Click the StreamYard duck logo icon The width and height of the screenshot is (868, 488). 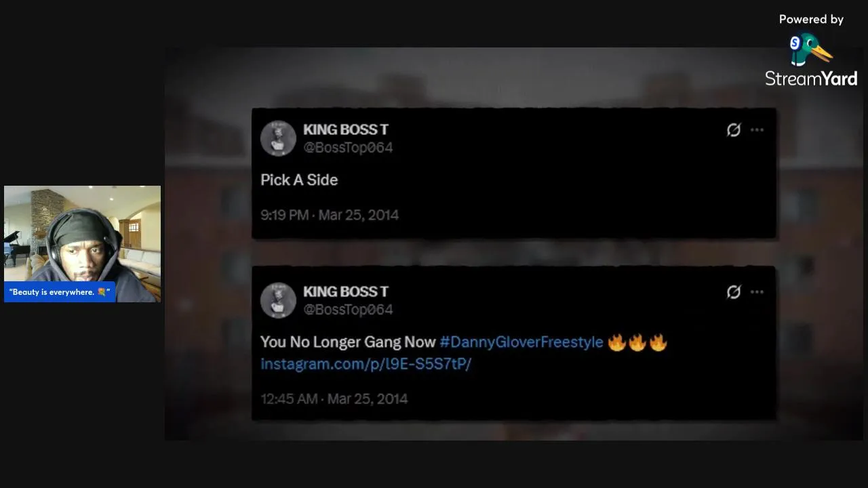811,49
